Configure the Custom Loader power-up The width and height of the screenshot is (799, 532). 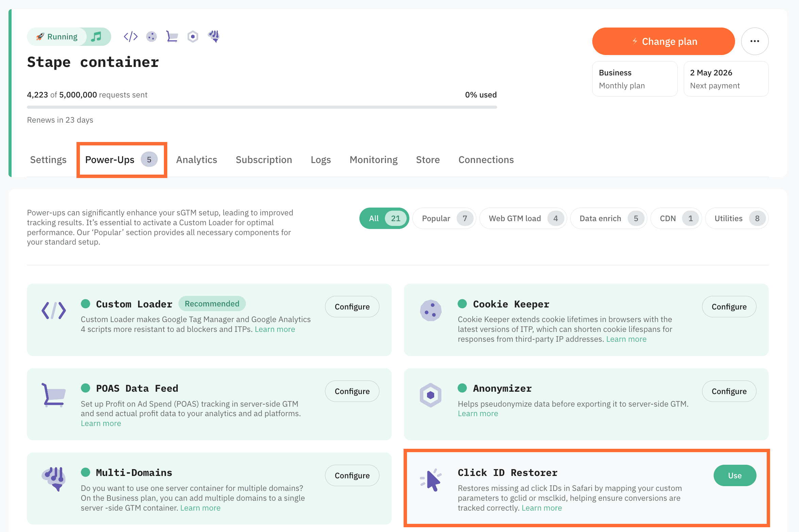352,306
